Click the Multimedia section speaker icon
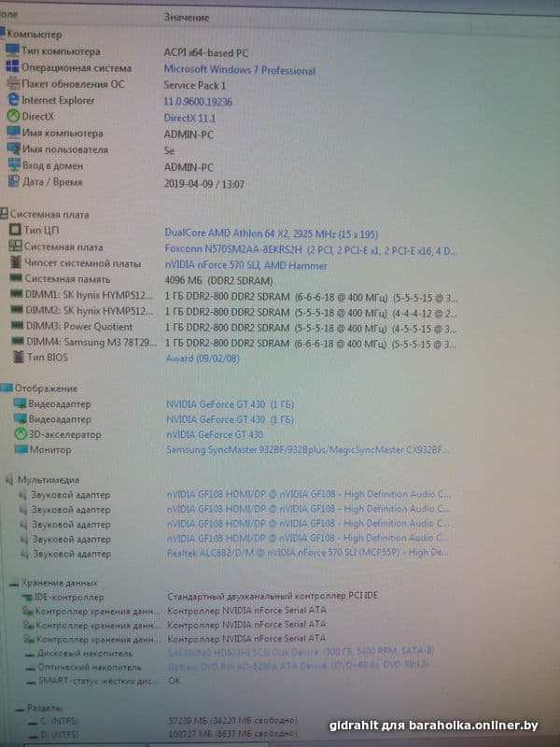560x747 pixels. coord(10,480)
